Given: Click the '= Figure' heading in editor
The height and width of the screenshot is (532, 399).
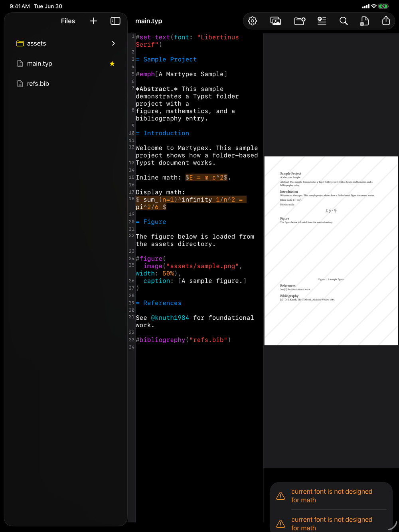Looking at the screenshot, I should [151, 222].
